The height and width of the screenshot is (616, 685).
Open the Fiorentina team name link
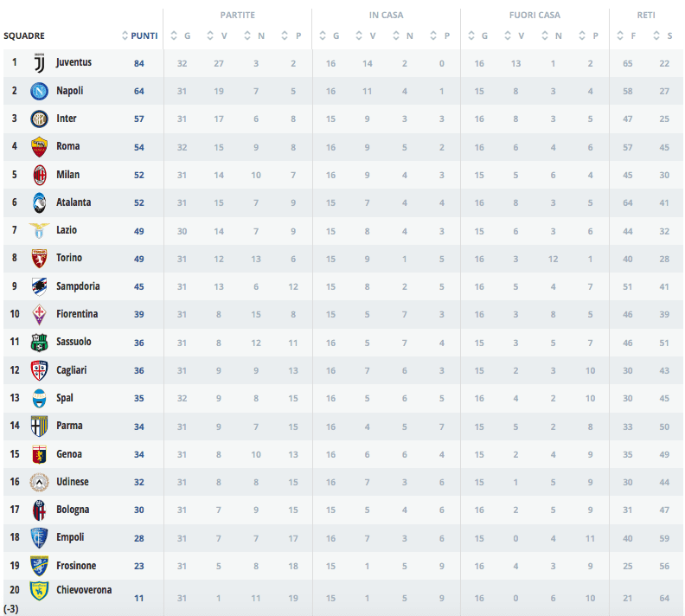coord(77,314)
